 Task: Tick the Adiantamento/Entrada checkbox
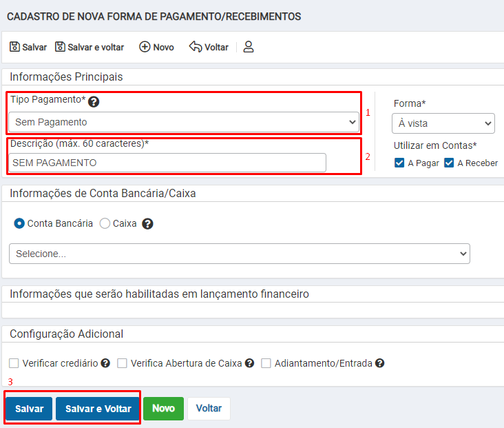click(x=266, y=363)
